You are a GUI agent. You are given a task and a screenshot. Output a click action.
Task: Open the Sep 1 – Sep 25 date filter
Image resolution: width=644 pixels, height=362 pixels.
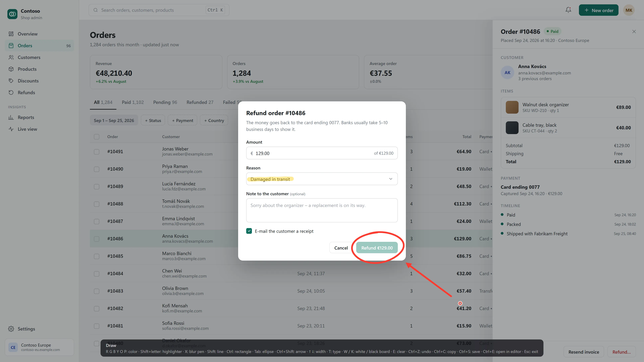[114, 120]
